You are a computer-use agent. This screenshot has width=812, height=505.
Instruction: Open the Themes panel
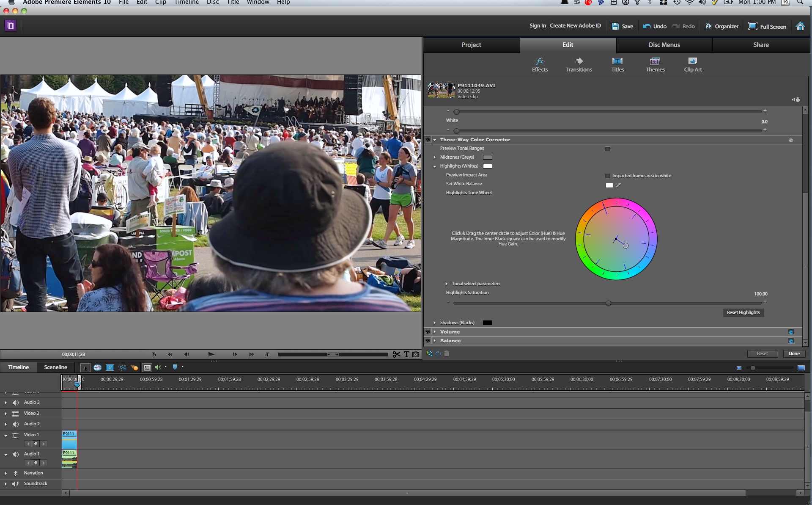pos(655,64)
